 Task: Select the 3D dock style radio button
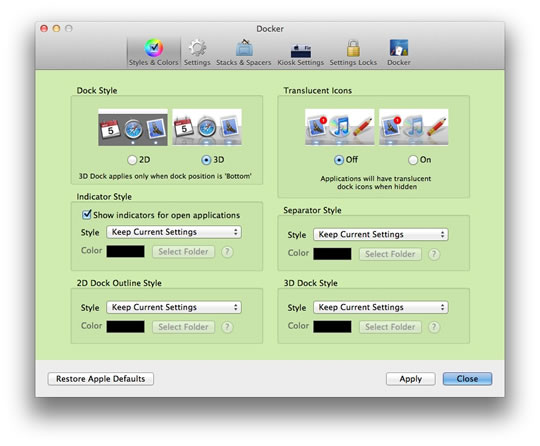point(206,160)
